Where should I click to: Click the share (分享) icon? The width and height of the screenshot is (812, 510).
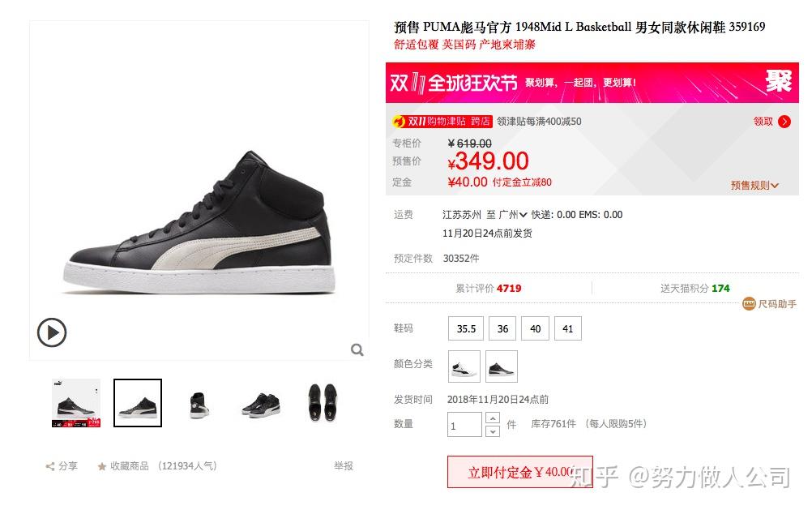(x=50, y=466)
